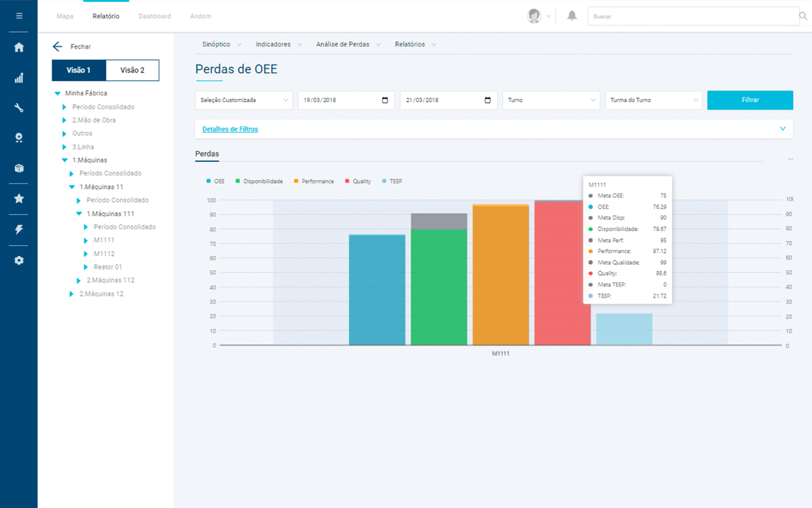Image resolution: width=812 pixels, height=508 pixels.
Task: Click the Buscar search field
Action: 693,17
